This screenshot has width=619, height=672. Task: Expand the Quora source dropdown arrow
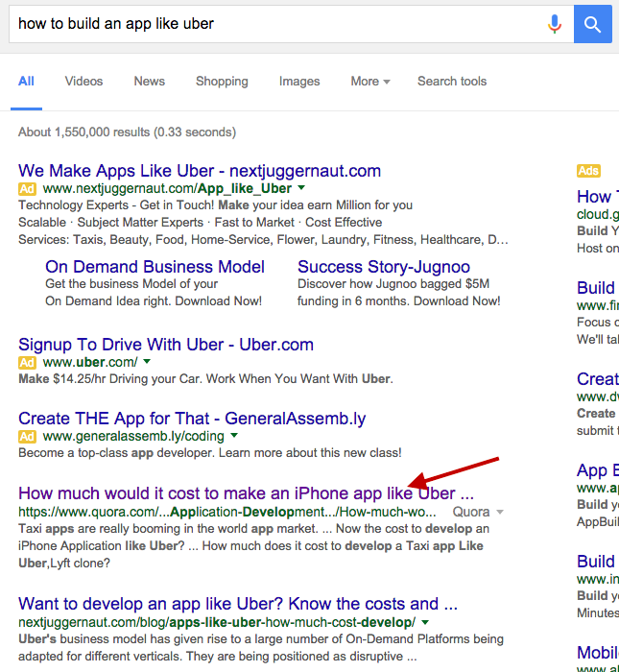[x=499, y=512]
